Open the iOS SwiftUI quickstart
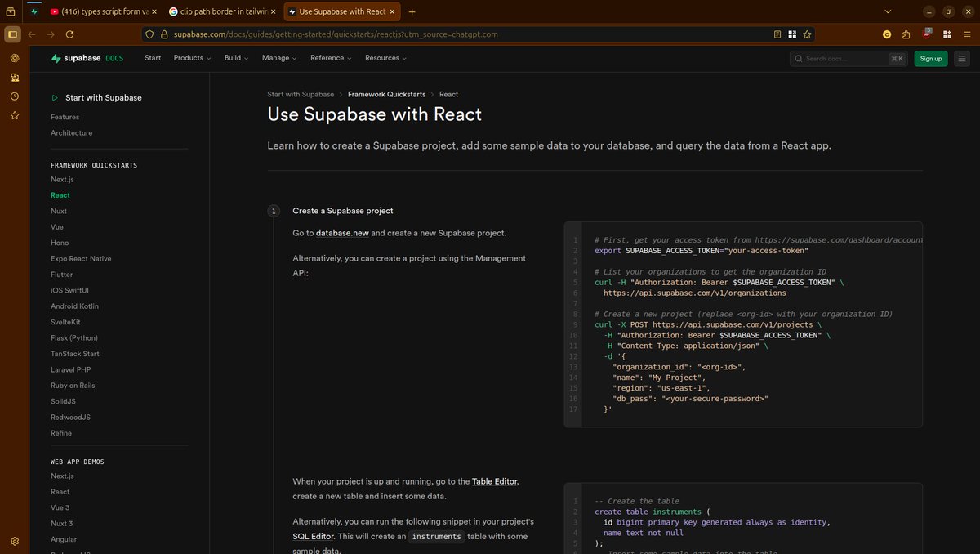This screenshot has width=980, height=554. 69,290
